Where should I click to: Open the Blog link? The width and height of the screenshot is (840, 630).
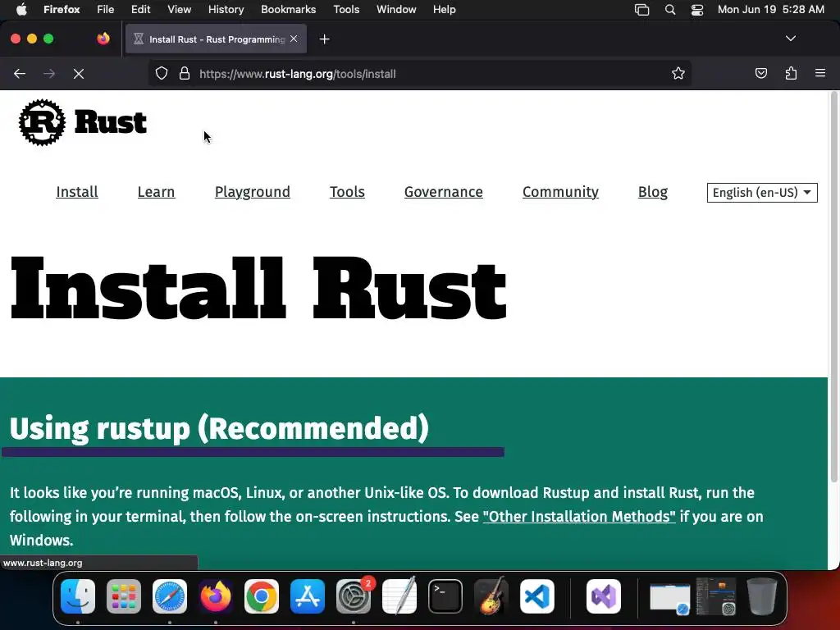(652, 192)
